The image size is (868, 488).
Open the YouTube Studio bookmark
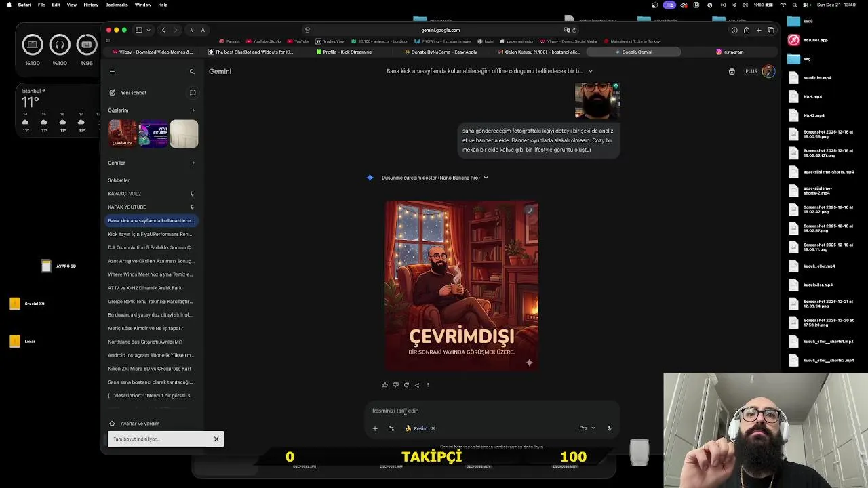pos(264,41)
